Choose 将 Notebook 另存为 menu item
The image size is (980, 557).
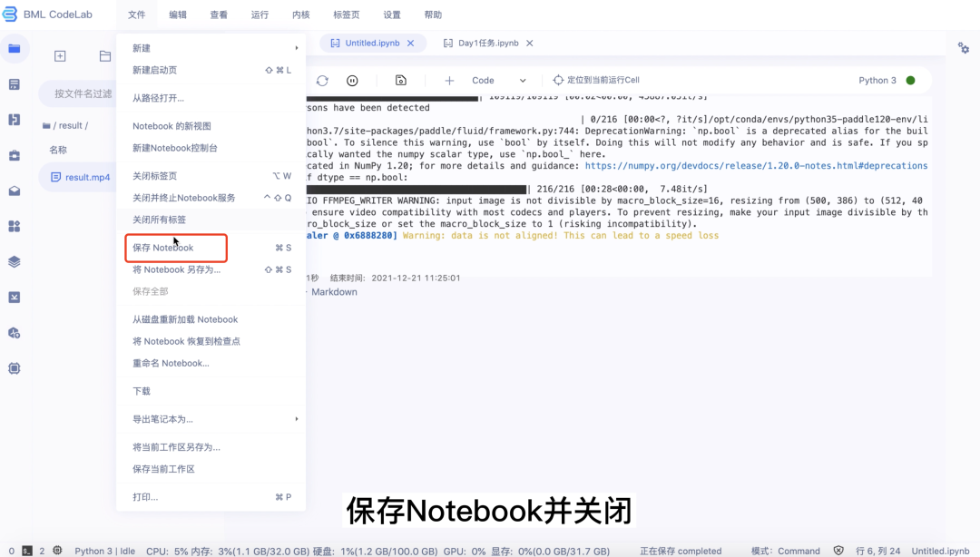click(x=211, y=269)
